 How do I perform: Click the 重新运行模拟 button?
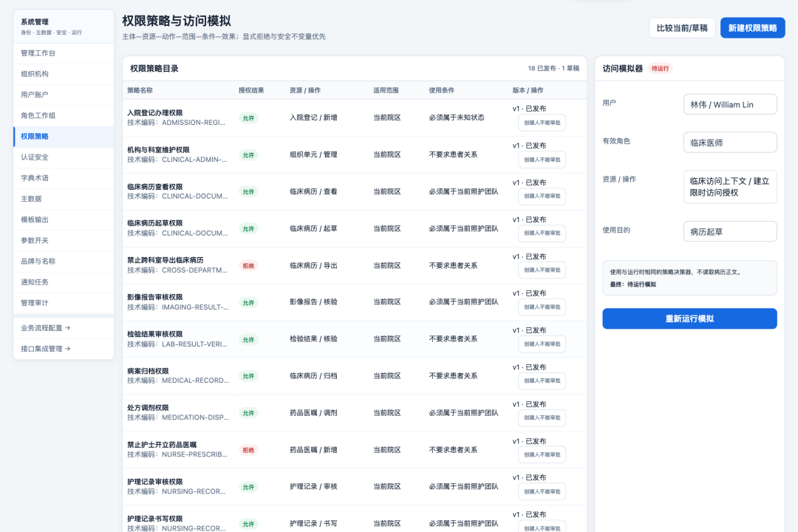[x=689, y=318]
